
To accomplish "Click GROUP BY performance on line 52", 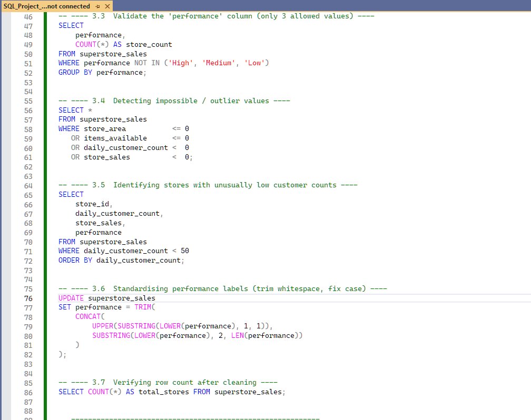I will point(102,73).
